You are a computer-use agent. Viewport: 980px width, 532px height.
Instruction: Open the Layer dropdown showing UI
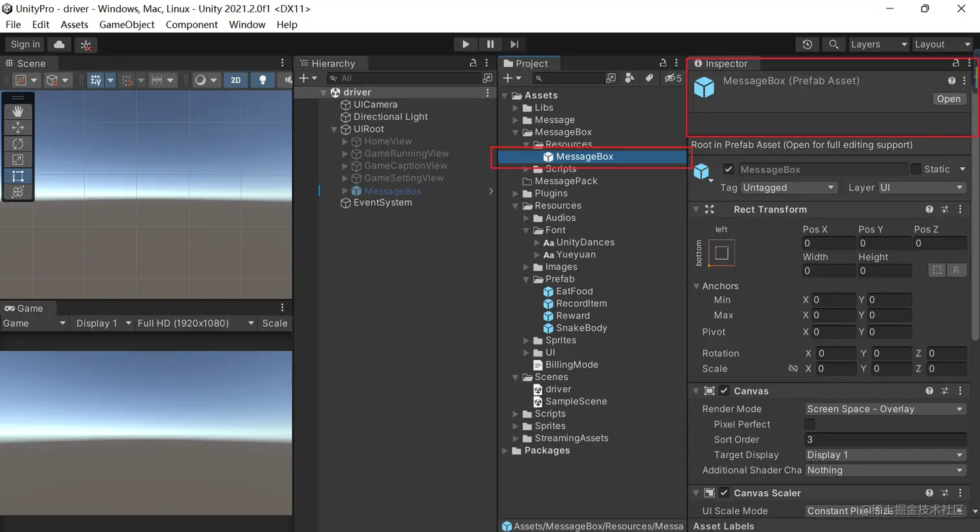(x=922, y=187)
